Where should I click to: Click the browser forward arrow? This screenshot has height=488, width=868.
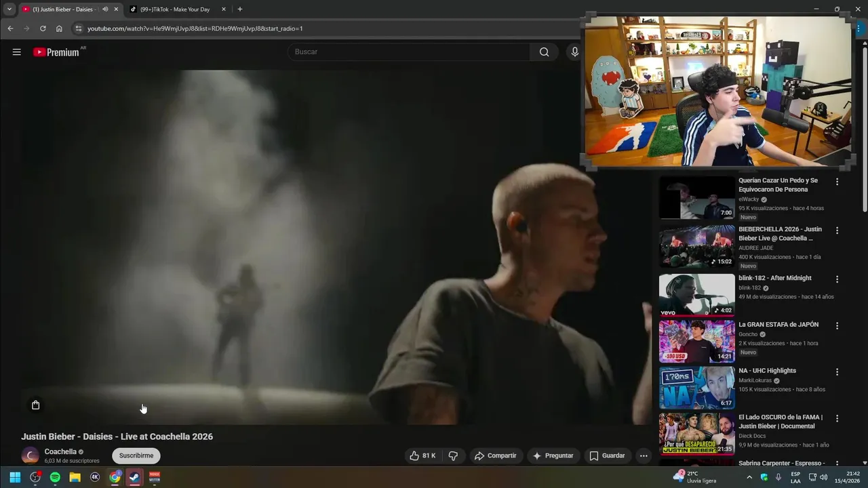(x=26, y=28)
